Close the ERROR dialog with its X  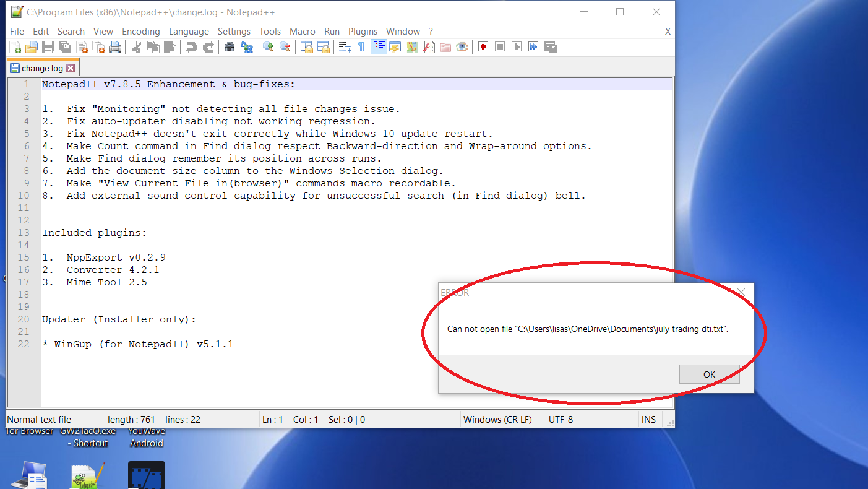click(x=741, y=292)
